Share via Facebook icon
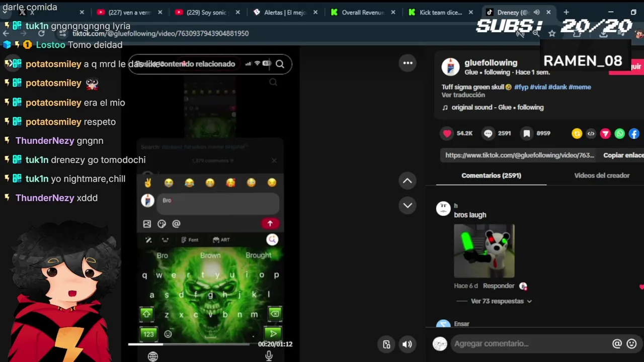The image size is (644, 362). [x=634, y=133]
